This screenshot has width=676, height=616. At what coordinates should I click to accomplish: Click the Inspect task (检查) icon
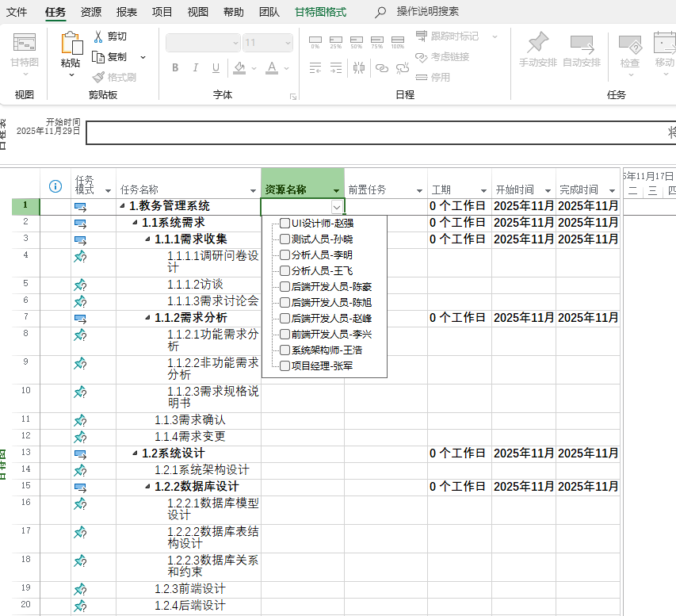[630, 44]
